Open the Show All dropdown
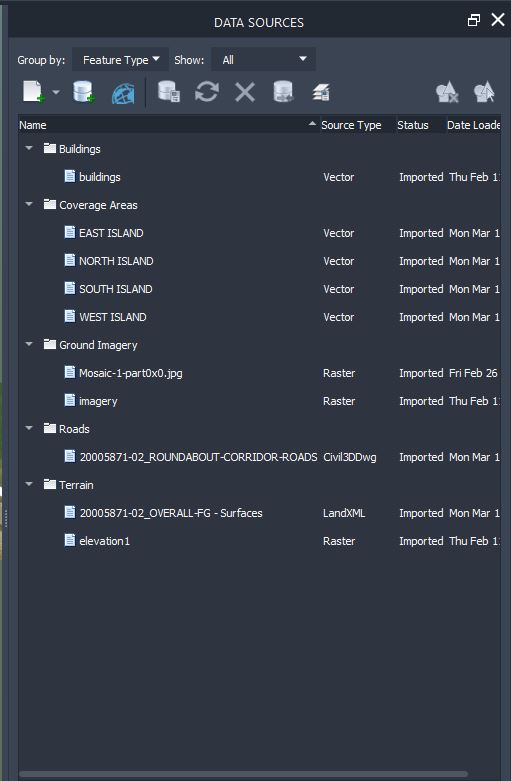This screenshot has width=511, height=781. (263, 60)
